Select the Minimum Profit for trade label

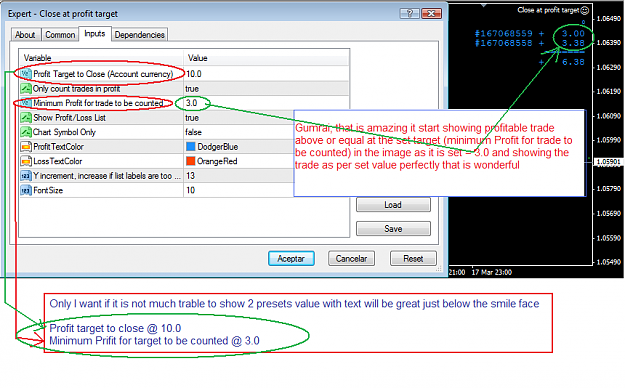point(98,103)
